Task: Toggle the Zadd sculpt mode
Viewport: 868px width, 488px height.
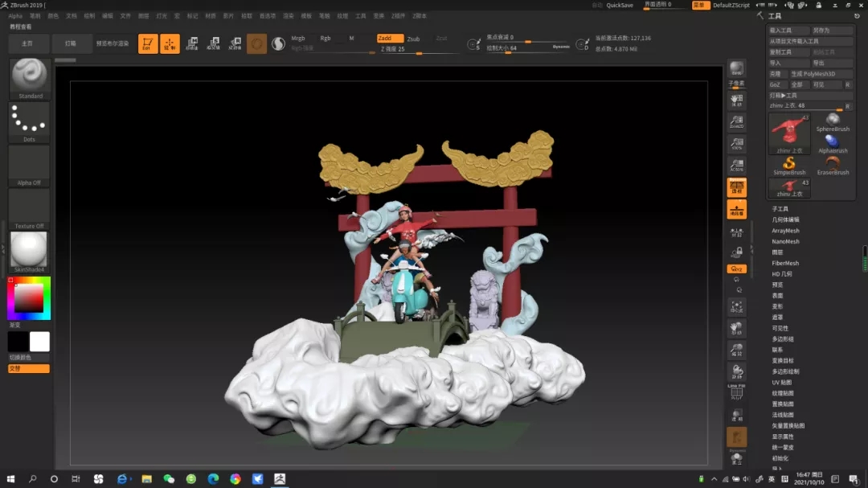Action: click(x=390, y=39)
